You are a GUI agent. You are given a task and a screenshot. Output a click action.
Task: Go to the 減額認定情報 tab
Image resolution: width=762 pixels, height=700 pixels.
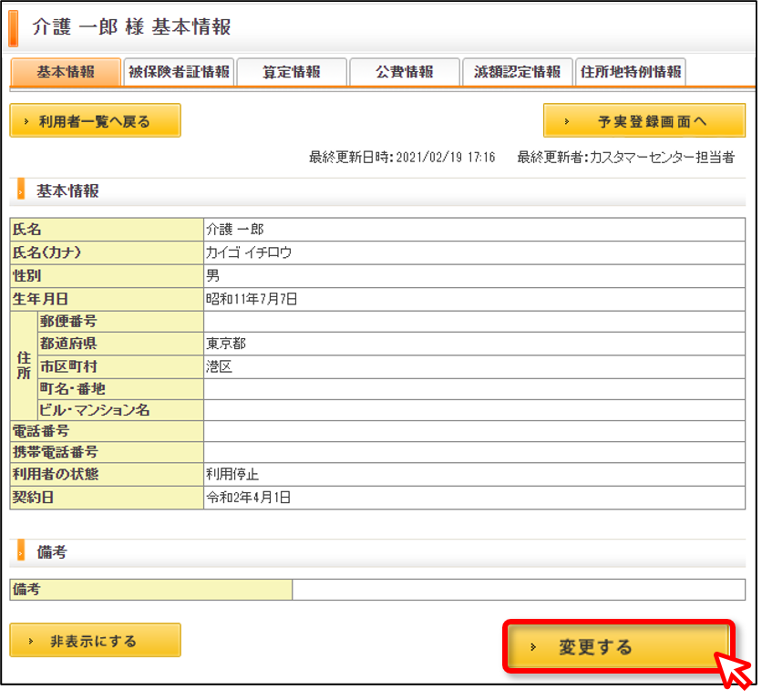(517, 72)
